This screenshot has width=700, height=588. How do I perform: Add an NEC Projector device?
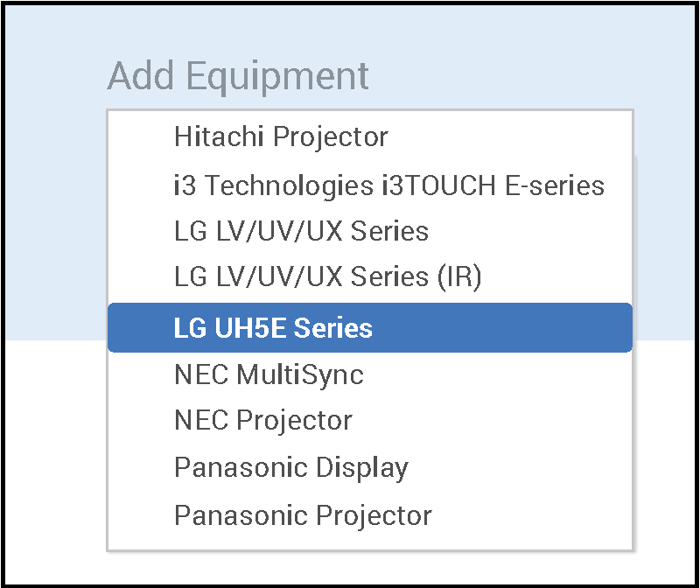coord(262,421)
